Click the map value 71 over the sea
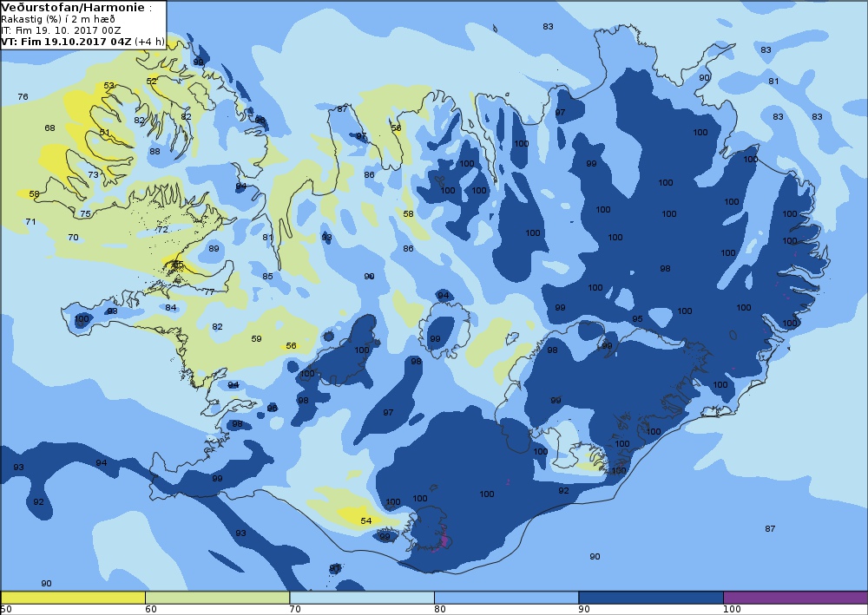Image resolution: width=868 pixels, height=615 pixels. click(30, 222)
